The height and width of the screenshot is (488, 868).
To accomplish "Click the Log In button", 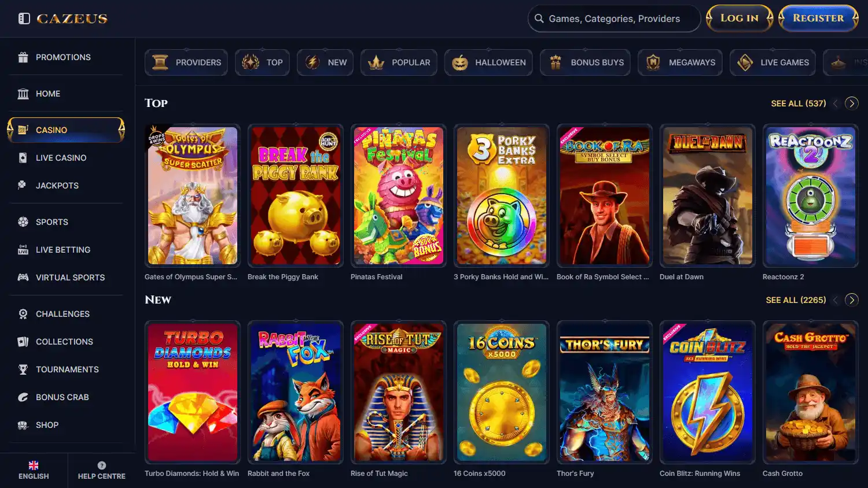I will coord(740,18).
